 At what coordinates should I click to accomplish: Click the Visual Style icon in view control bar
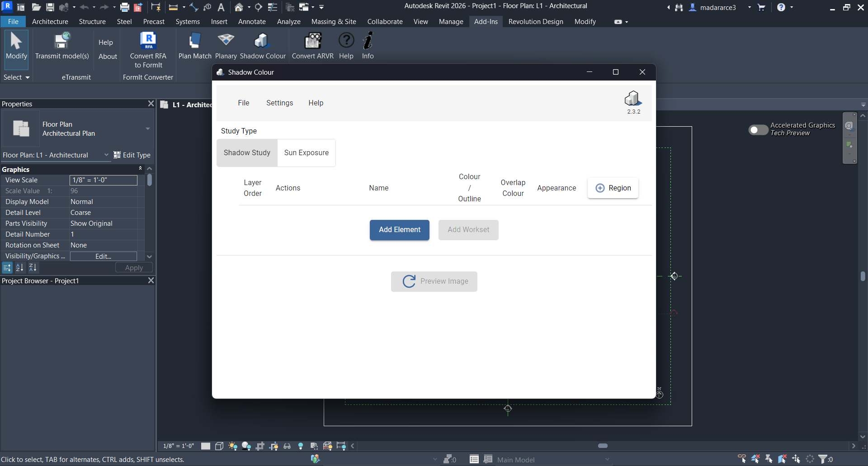[x=219, y=446]
